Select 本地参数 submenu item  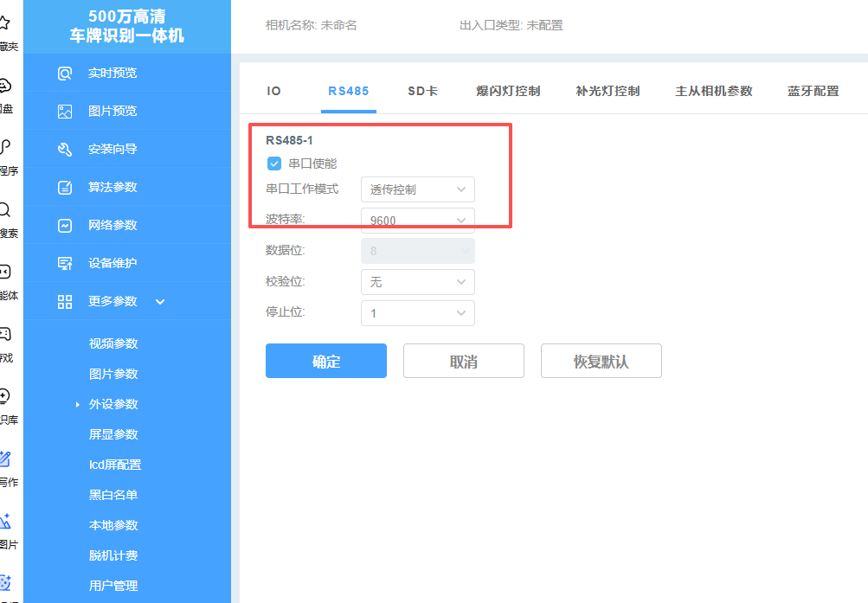113,525
